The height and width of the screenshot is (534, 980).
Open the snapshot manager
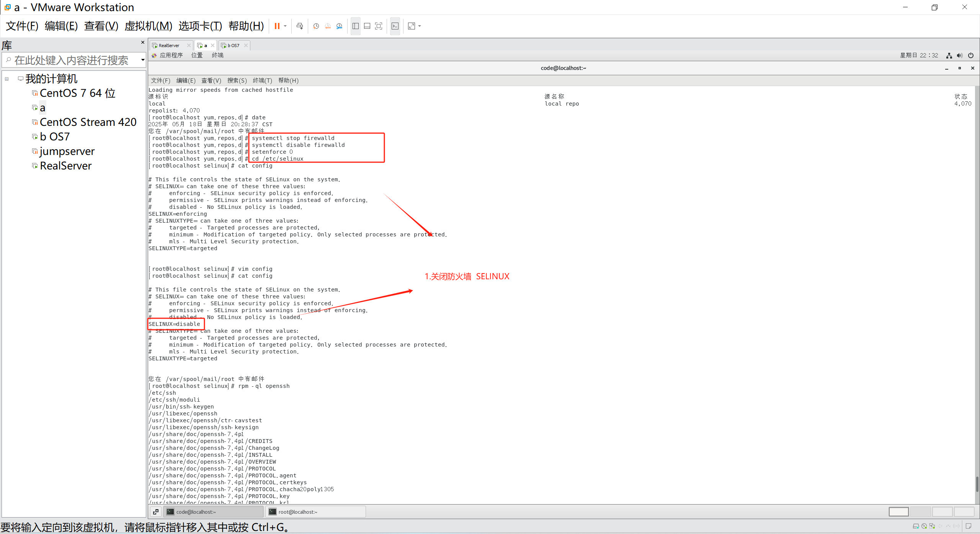pos(339,26)
